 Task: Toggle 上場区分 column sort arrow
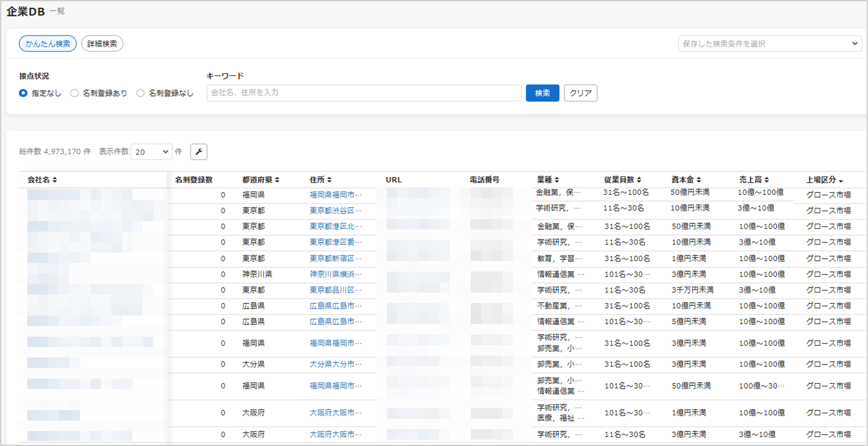tap(841, 181)
